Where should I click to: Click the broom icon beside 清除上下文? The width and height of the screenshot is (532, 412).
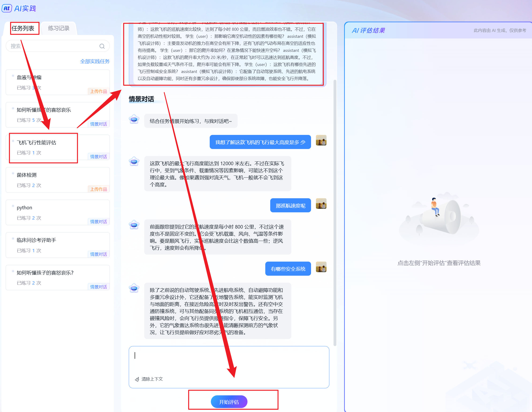pyautogui.click(x=137, y=379)
